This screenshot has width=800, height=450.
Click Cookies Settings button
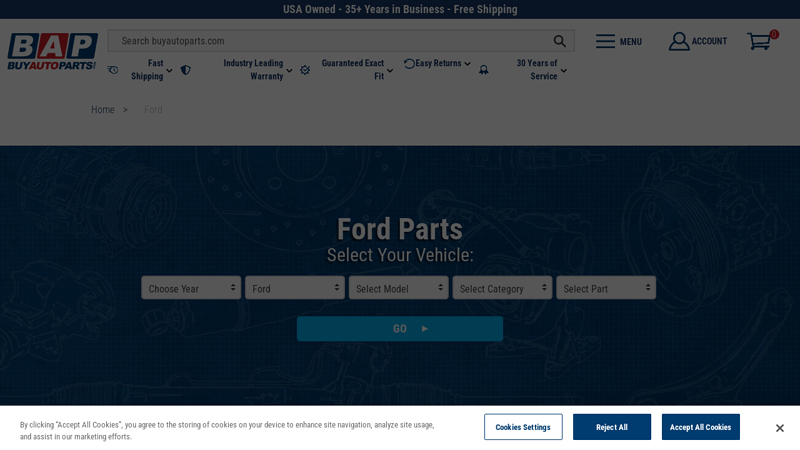pyautogui.click(x=523, y=427)
